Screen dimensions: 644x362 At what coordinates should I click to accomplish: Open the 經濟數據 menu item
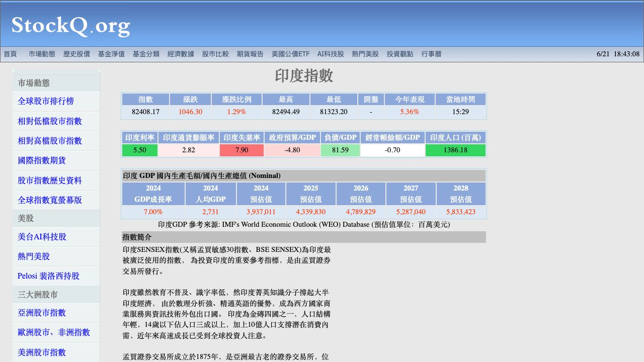[181, 54]
